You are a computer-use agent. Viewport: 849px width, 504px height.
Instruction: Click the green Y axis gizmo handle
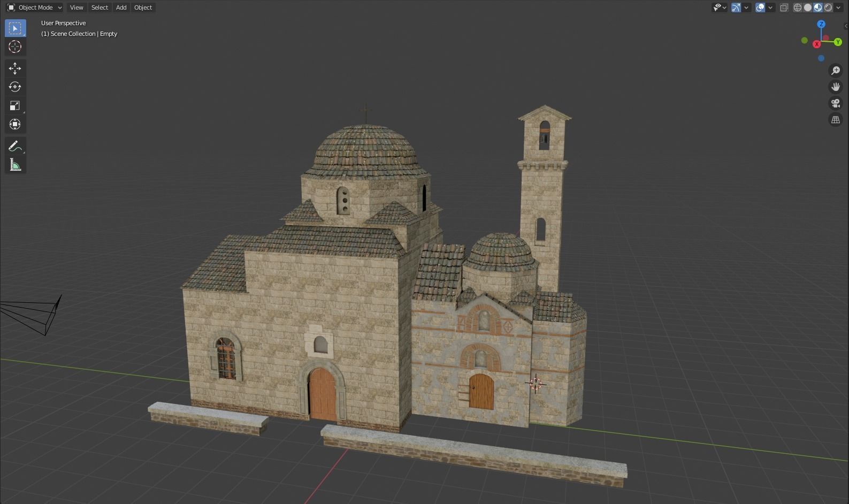[x=838, y=42]
